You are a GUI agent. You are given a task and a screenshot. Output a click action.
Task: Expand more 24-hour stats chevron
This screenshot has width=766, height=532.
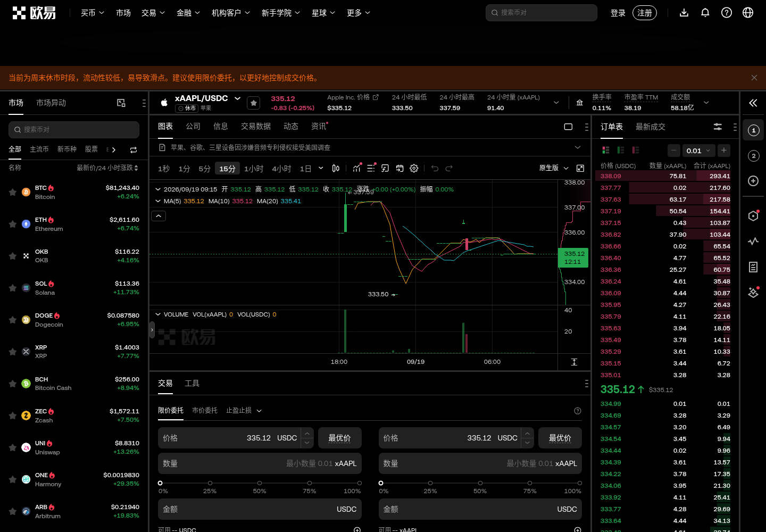tap(556, 103)
